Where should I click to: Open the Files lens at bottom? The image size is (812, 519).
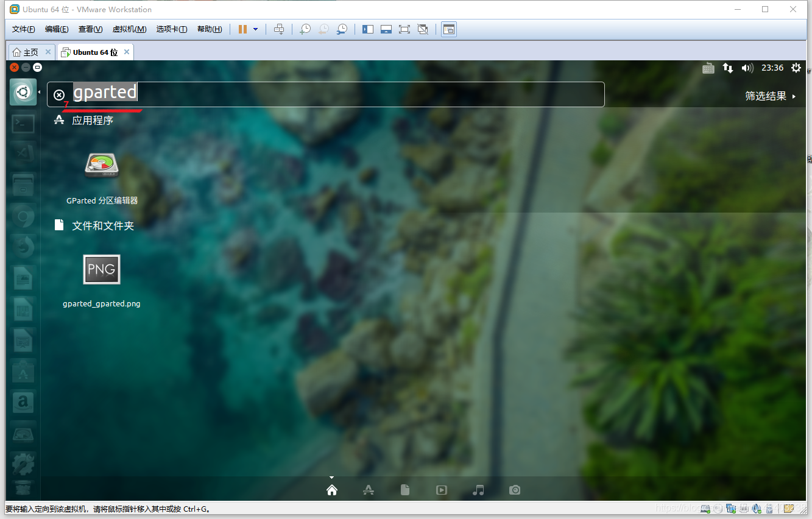(x=404, y=490)
